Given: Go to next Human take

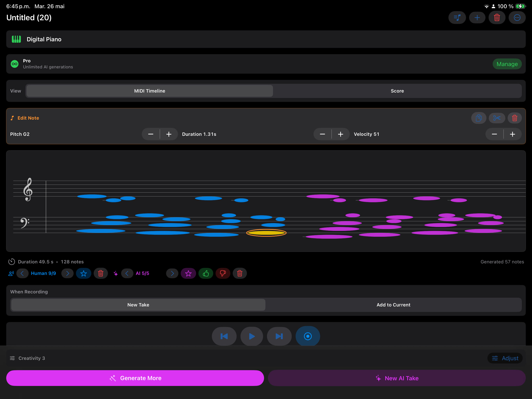Looking at the screenshot, I should 67,273.
